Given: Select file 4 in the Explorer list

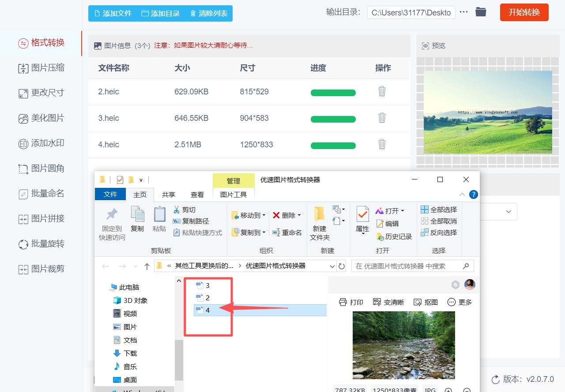Looking at the screenshot, I should click(x=260, y=310).
